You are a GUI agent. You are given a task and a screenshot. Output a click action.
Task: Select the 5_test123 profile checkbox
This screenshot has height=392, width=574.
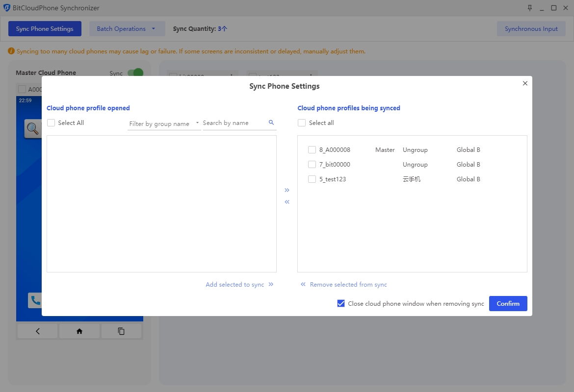pos(312,179)
